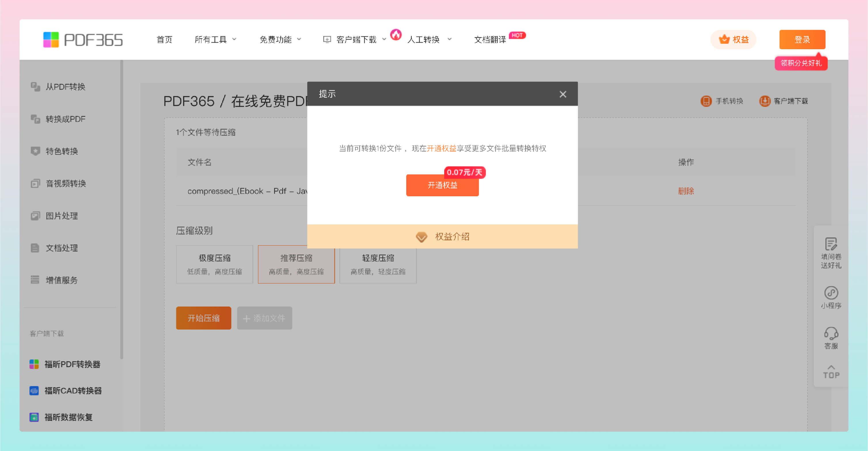This screenshot has height=451, width=868.
Task: Expand the 所有工具 dropdown menu
Action: [216, 40]
